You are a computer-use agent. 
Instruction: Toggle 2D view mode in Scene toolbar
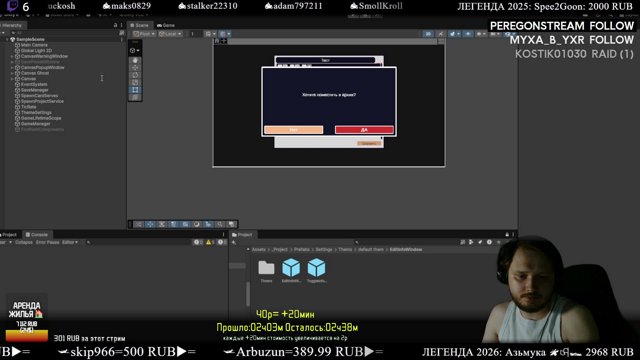coord(428,34)
